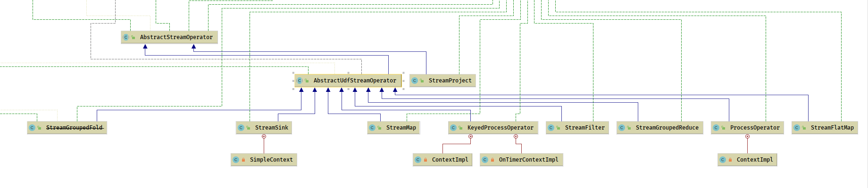Select the AbstractUdfStreamOperator class label
Image resolution: width=868 pixels, height=188 pixels.
click(x=355, y=81)
